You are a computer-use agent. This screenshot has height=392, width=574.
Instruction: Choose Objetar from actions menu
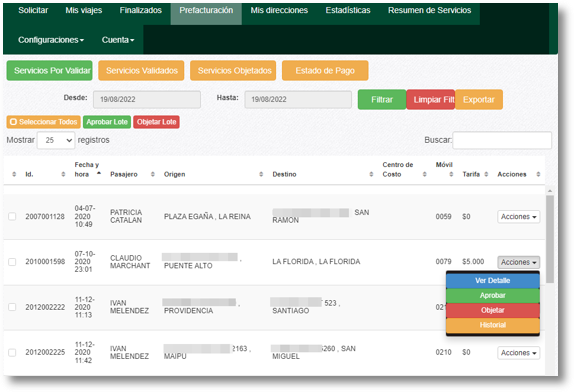[x=493, y=310]
